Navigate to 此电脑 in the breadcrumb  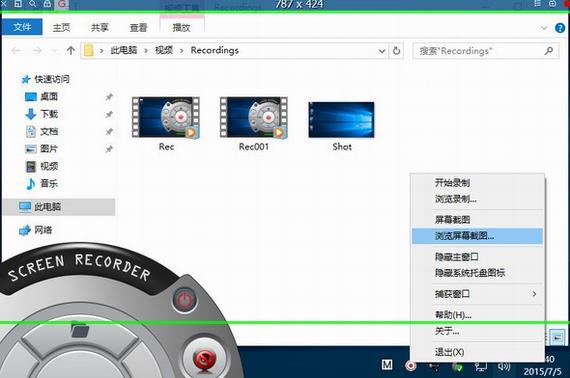[124, 50]
